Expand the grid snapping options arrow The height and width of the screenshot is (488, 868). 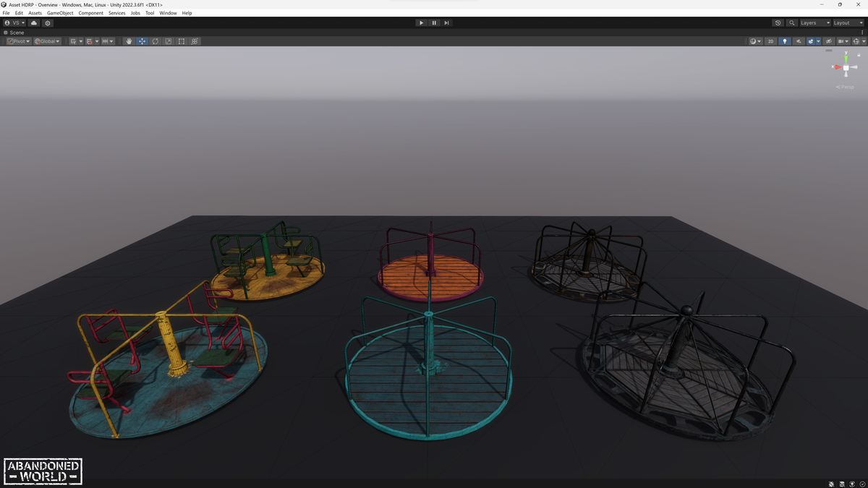click(x=96, y=41)
